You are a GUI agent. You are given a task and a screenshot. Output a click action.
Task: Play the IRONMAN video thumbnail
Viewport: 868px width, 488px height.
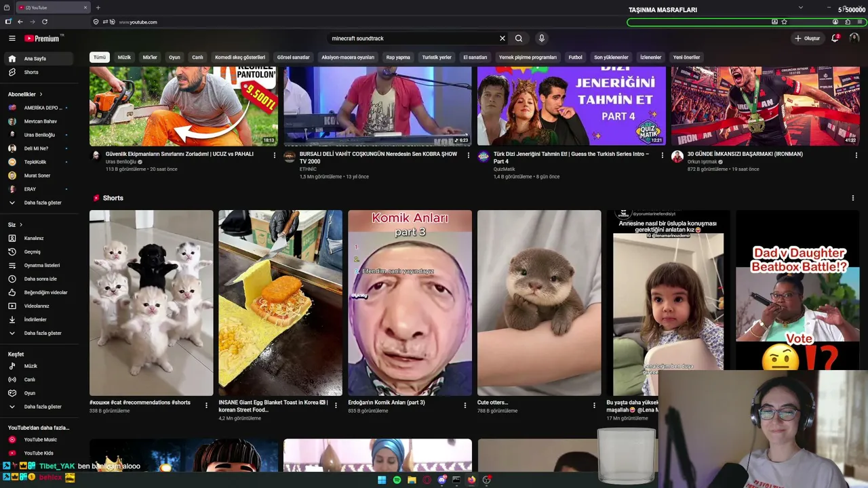(x=766, y=106)
